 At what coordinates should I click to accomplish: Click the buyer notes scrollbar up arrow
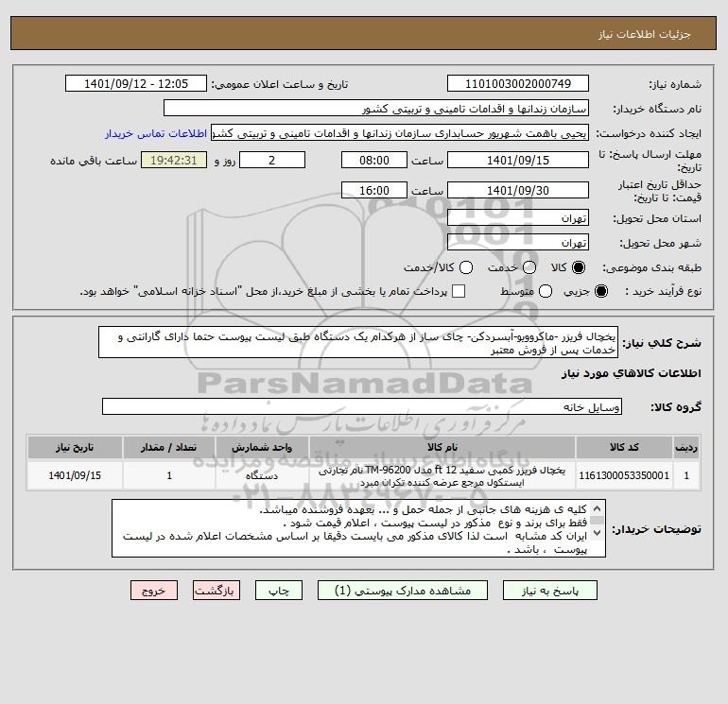[x=598, y=508]
